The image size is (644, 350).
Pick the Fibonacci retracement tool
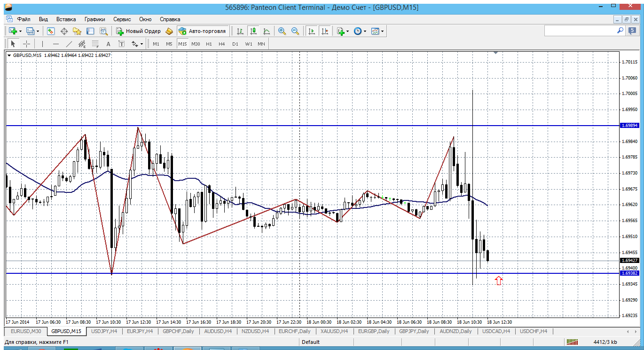(95, 44)
